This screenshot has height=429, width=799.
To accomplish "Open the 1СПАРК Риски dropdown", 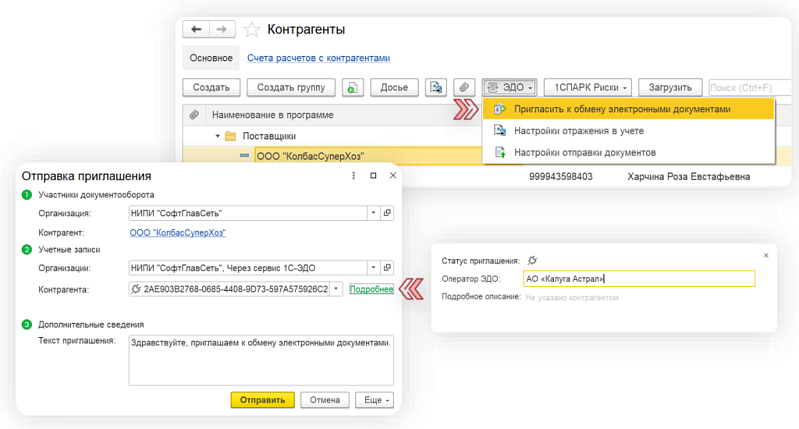I will (x=588, y=88).
